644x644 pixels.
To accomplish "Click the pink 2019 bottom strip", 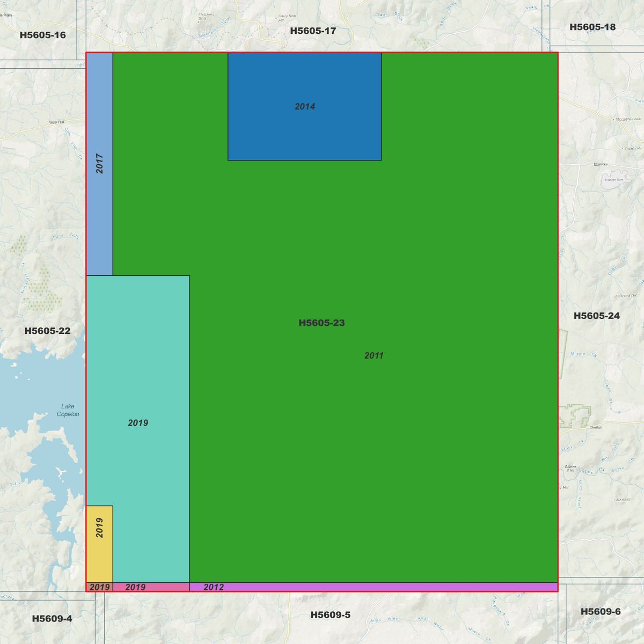I will coord(151,587).
